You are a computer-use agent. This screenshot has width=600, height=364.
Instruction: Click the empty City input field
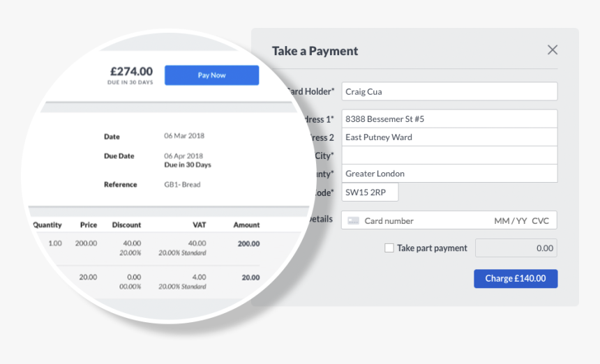pyautogui.click(x=449, y=155)
